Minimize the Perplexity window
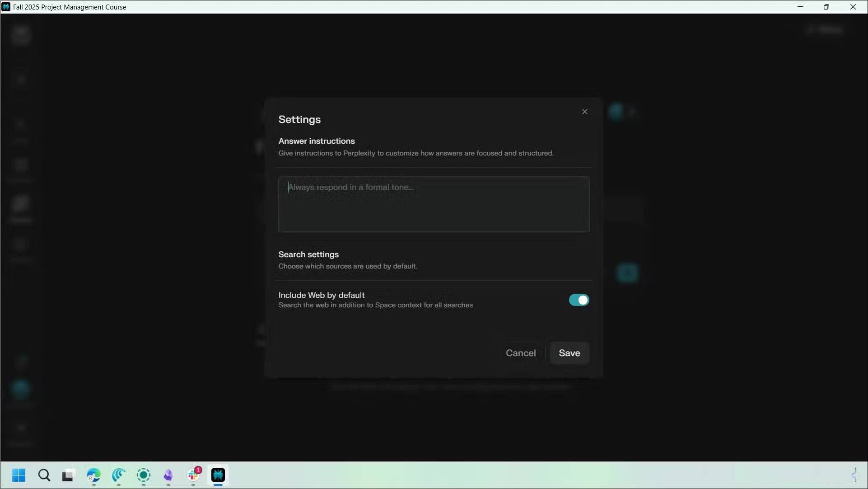 (x=800, y=7)
